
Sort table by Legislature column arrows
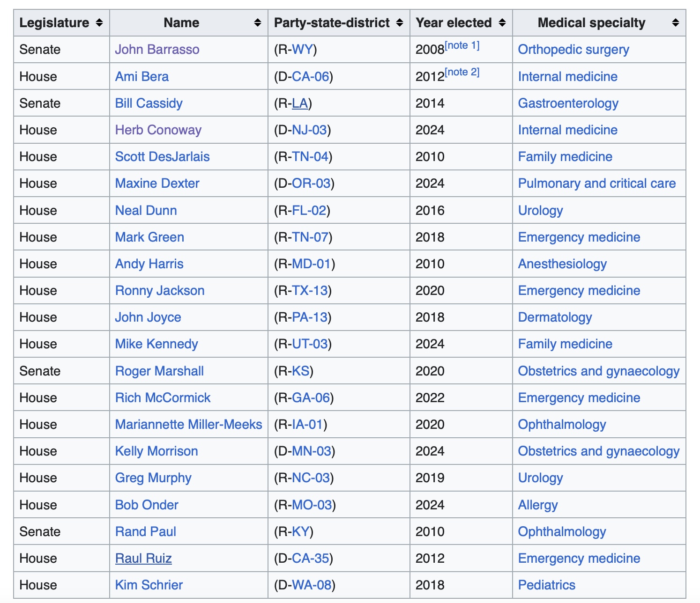99,23
